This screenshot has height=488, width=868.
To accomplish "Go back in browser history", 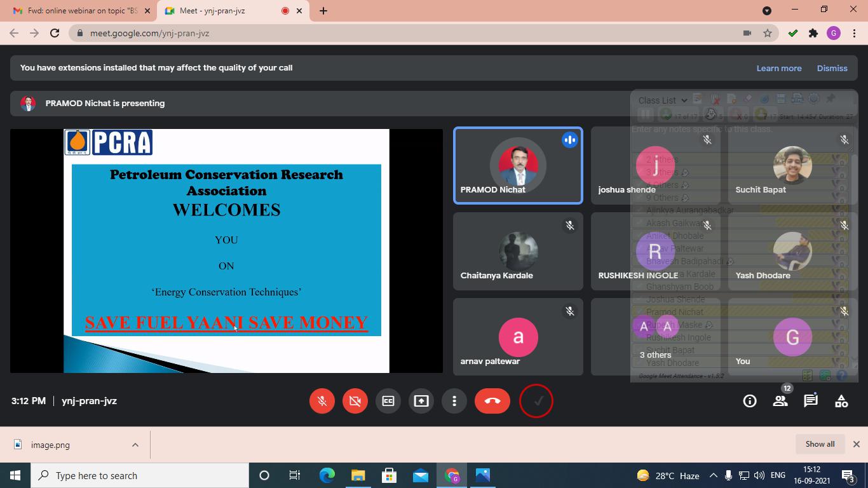I will pos(14,33).
